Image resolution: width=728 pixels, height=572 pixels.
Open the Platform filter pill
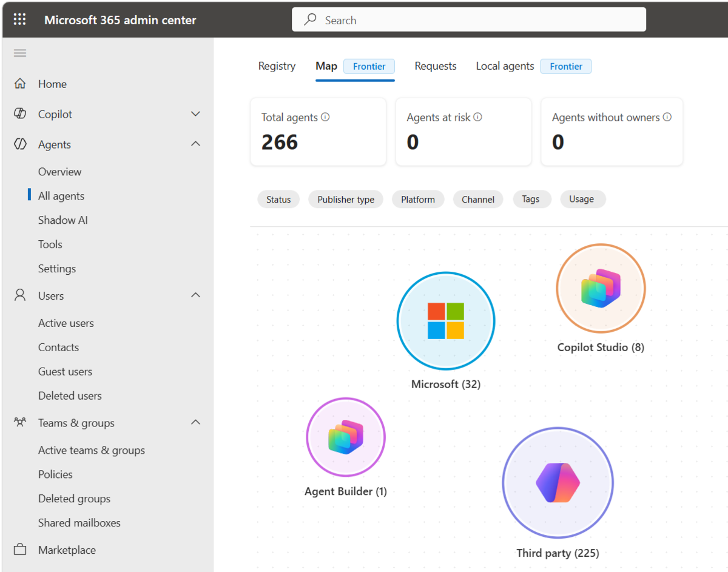[x=418, y=200]
